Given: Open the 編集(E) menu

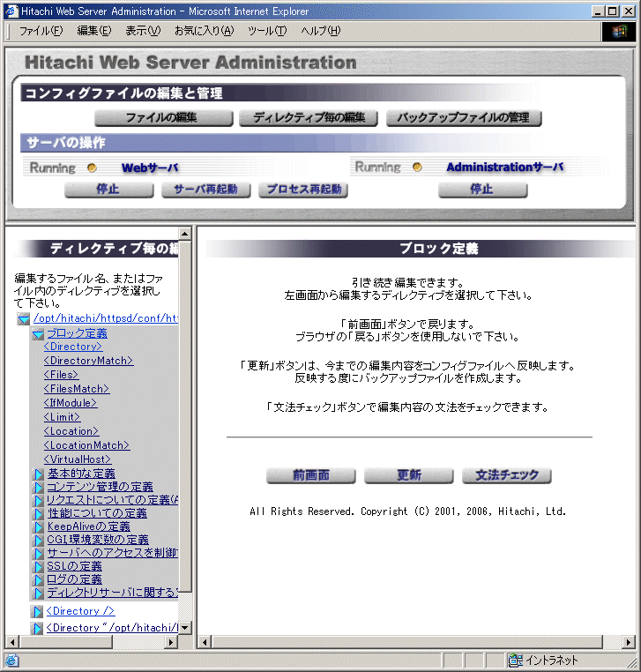Looking at the screenshot, I should (93, 31).
